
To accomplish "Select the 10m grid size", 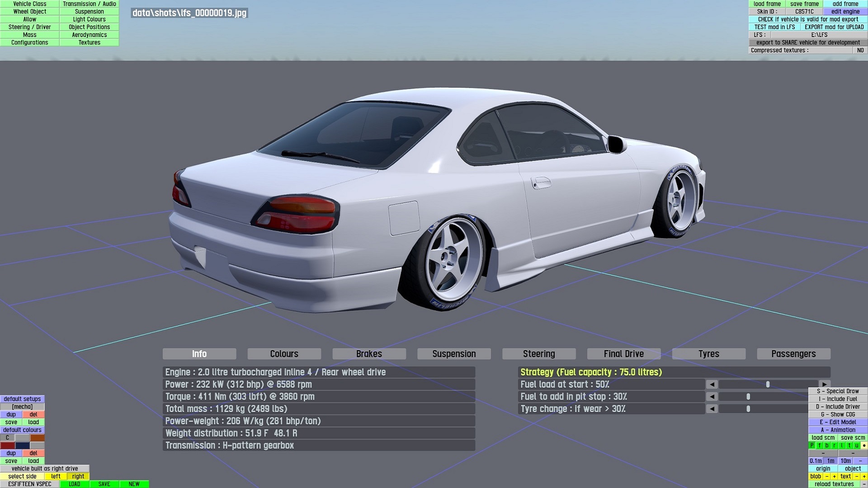I will click(x=845, y=461).
